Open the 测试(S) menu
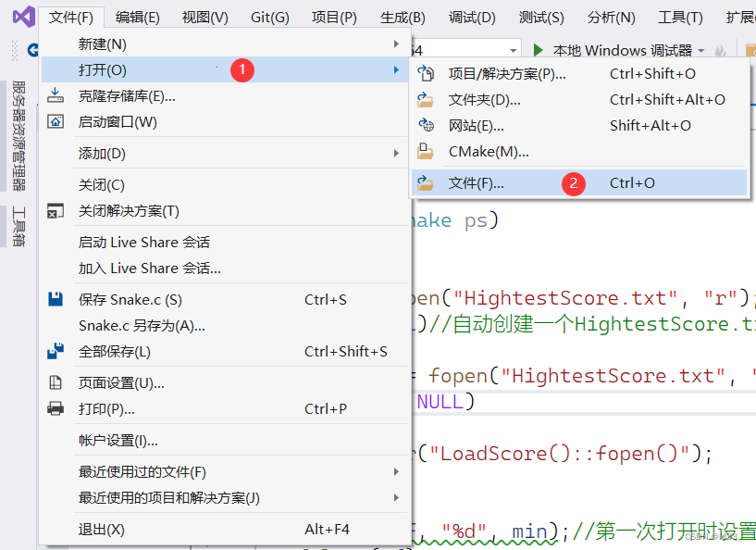This screenshot has width=756, height=550. coord(541,18)
